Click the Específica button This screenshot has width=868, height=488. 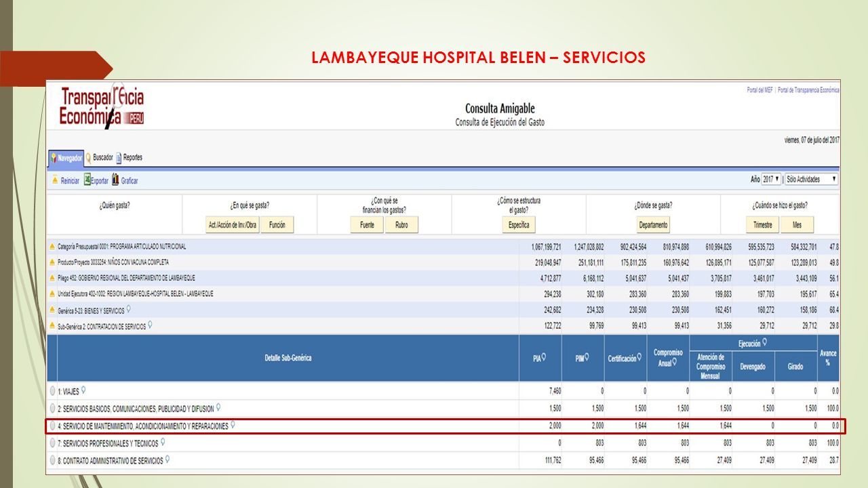point(519,225)
